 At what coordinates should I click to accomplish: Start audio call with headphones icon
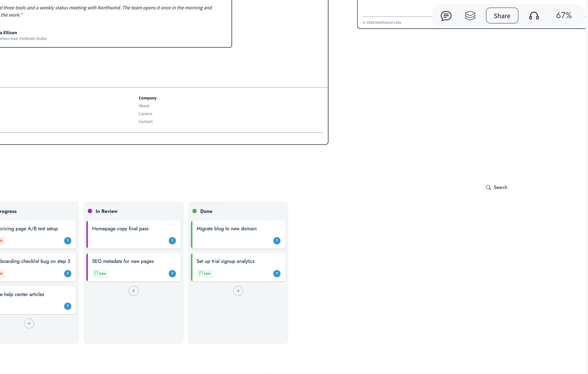[534, 15]
